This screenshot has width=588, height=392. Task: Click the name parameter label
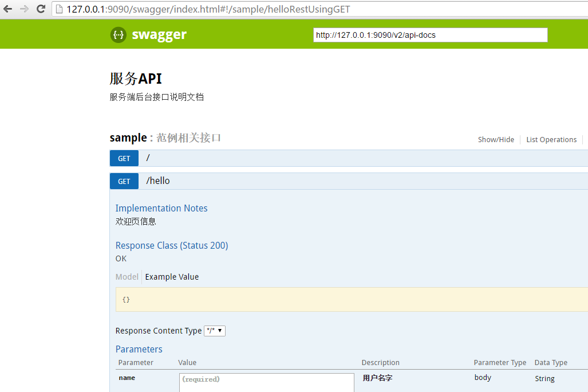tap(127, 378)
